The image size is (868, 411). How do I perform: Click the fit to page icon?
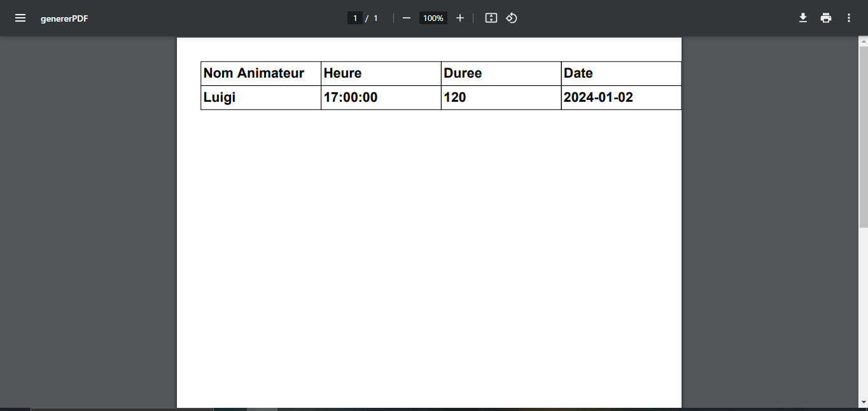click(x=491, y=18)
